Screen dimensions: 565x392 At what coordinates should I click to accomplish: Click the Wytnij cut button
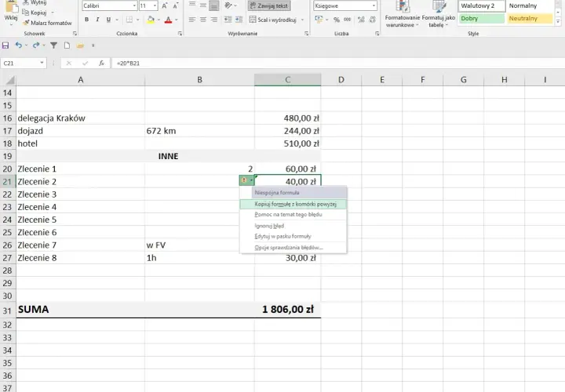[x=35, y=2]
